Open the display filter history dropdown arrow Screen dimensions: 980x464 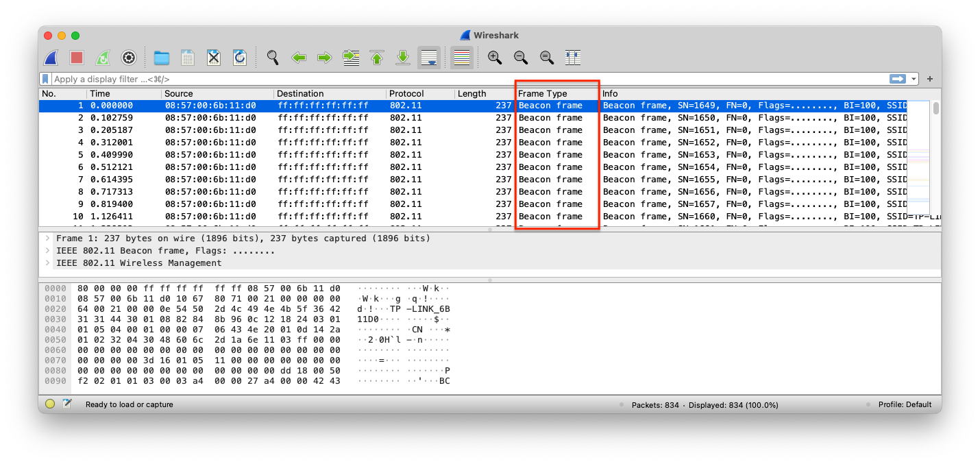[914, 80]
